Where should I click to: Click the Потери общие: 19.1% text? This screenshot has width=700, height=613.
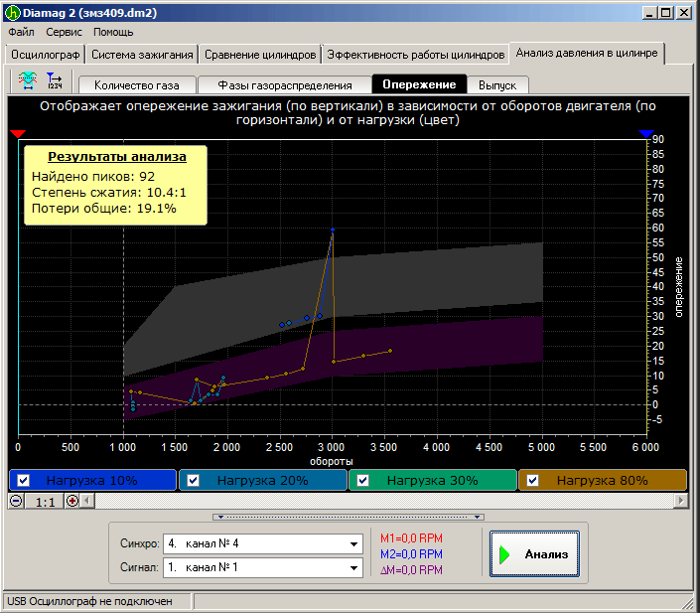coord(104,209)
